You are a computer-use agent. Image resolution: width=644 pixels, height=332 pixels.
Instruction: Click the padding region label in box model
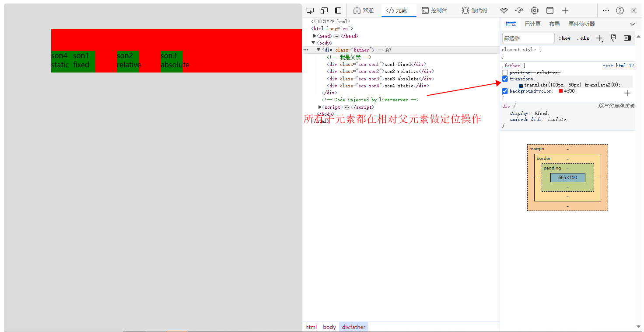tap(552, 168)
